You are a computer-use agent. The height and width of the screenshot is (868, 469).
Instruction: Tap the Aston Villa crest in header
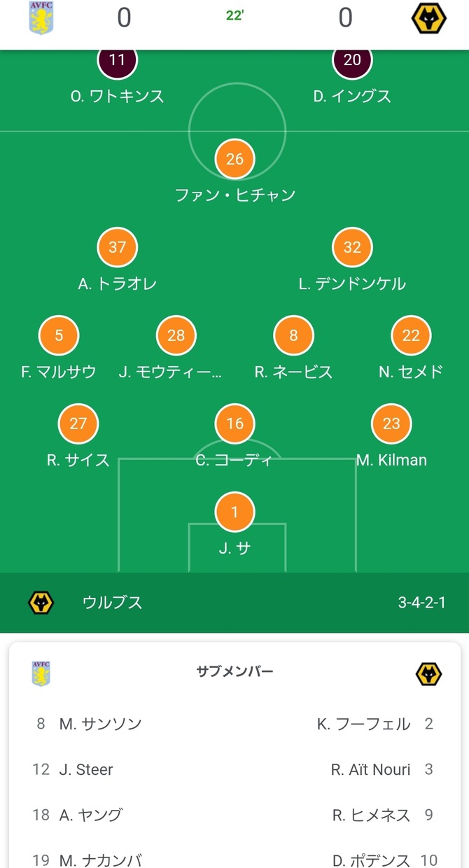41,17
